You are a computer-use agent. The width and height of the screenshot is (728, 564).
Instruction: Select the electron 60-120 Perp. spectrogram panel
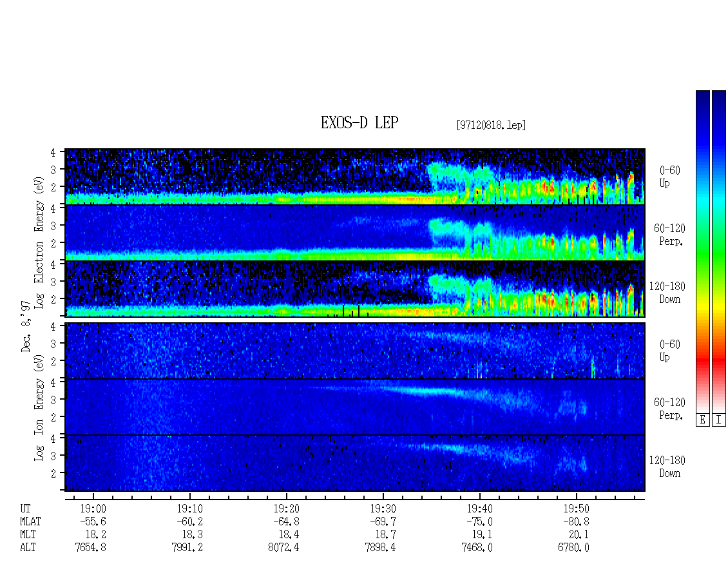point(355,233)
